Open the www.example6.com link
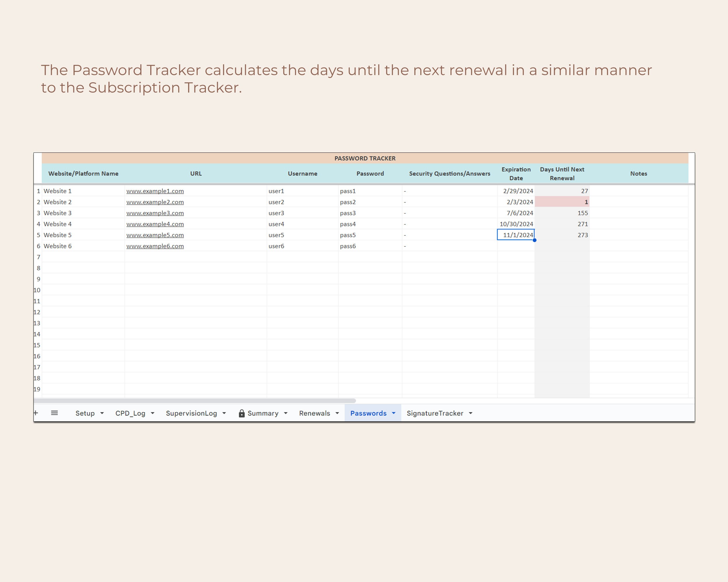Screen dimensions: 728x582 tap(155, 246)
